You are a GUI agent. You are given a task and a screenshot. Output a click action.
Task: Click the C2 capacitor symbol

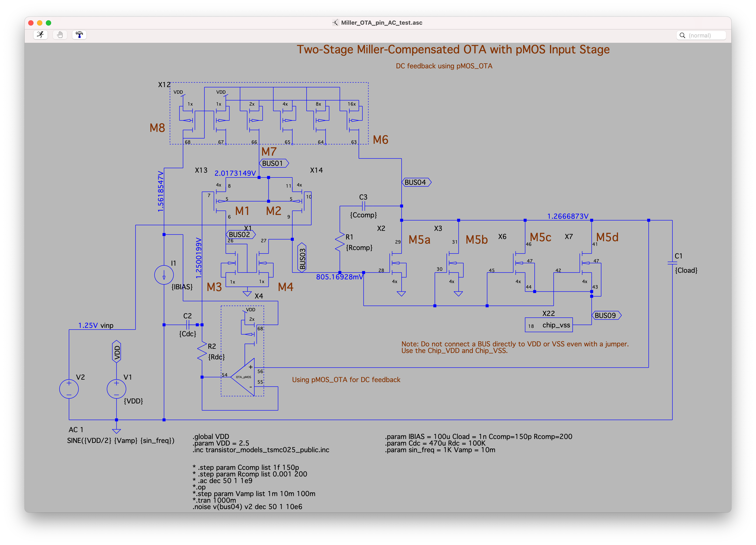[x=188, y=325]
